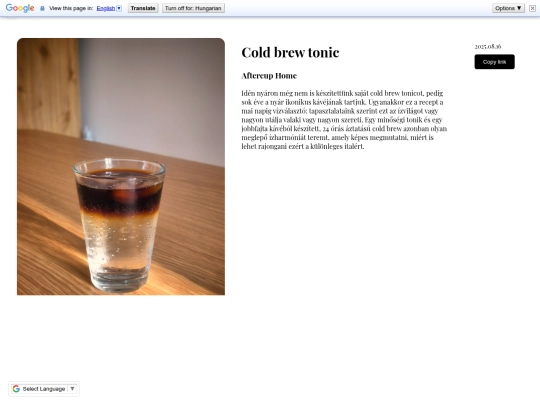Copy the link with Copy link button
Screen dimensions: 540x405
click(495, 62)
